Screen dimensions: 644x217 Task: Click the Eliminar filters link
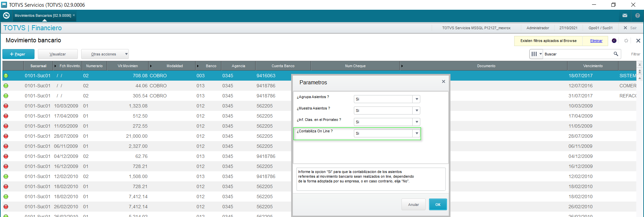[x=596, y=41]
